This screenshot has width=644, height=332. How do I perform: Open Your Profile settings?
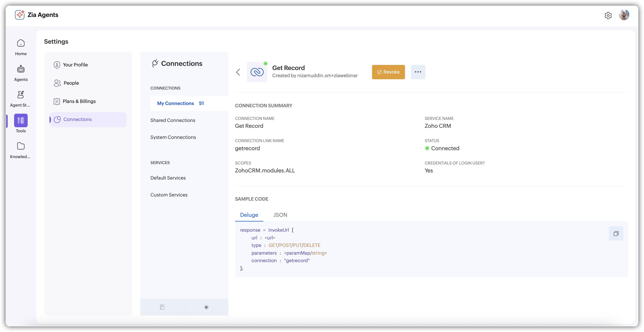75,65
